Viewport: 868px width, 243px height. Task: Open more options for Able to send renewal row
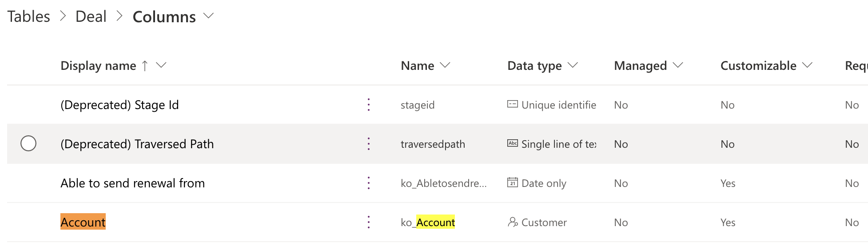[x=369, y=183]
